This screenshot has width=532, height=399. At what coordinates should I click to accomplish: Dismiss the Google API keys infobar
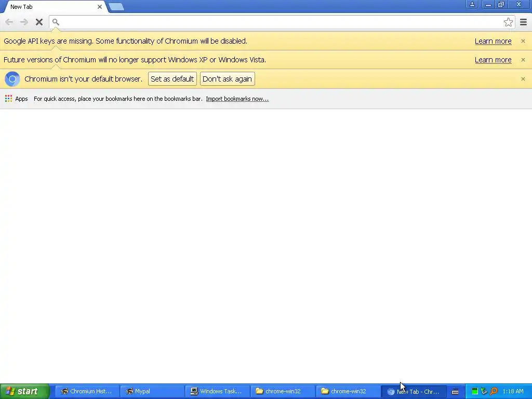pyautogui.click(x=523, y=41)
